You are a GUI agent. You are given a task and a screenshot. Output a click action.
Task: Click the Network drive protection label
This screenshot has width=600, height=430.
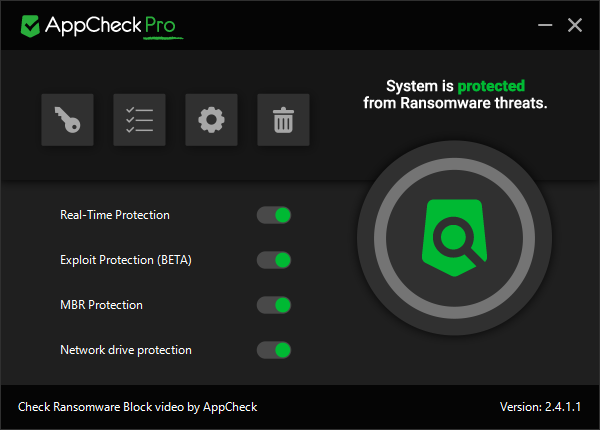pos(126,350)
